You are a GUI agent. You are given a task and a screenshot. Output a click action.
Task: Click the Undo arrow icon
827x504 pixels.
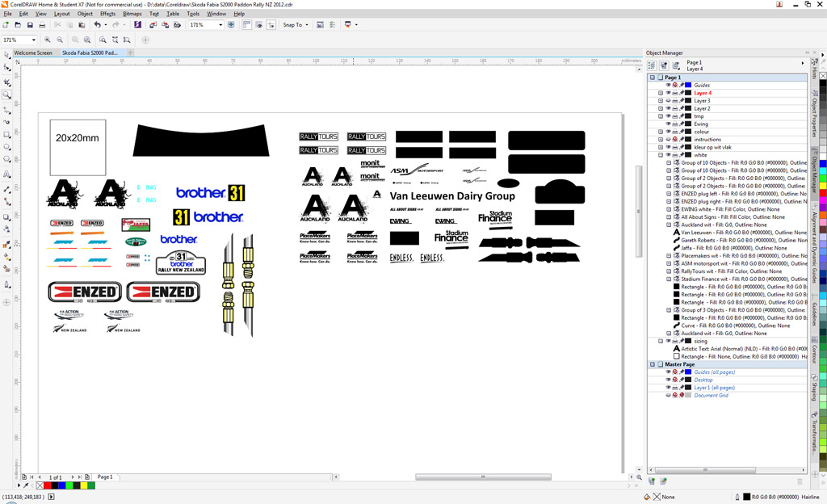(x=97, y=25)
